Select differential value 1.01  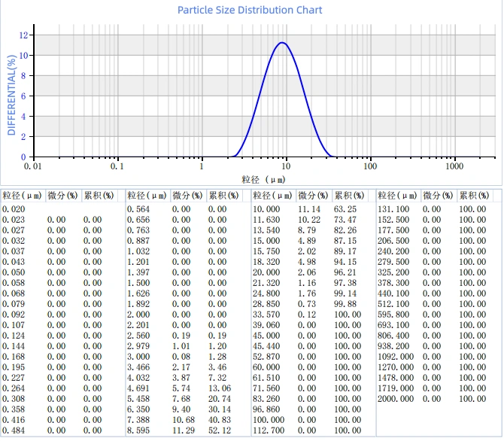181,346
